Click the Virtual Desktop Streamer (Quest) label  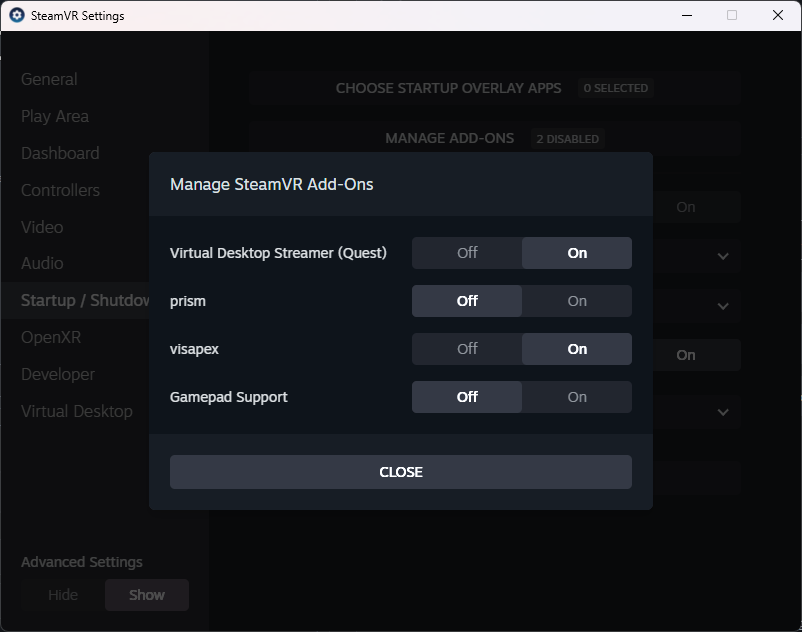coord(278,253)
